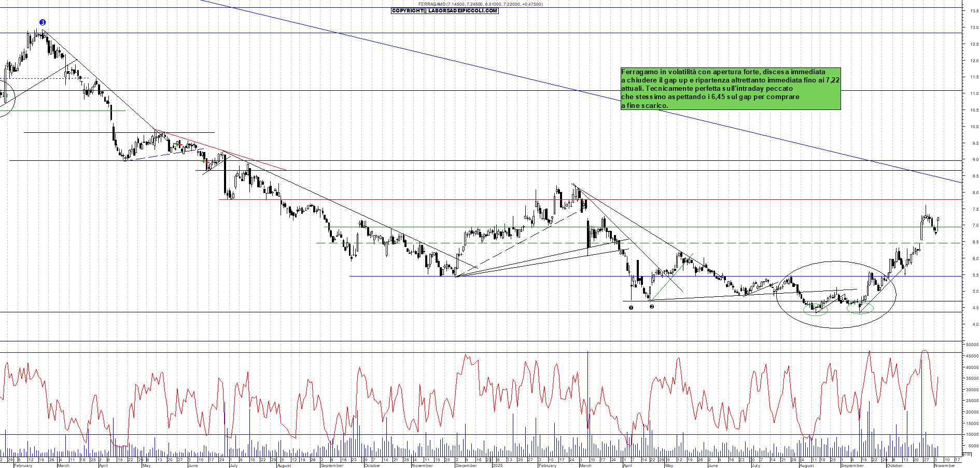Image resolution: width=980 pixels, height=468 pixels.
Task: Click the small green ellipse around the August bottom
Action: [x=816, y=310]
